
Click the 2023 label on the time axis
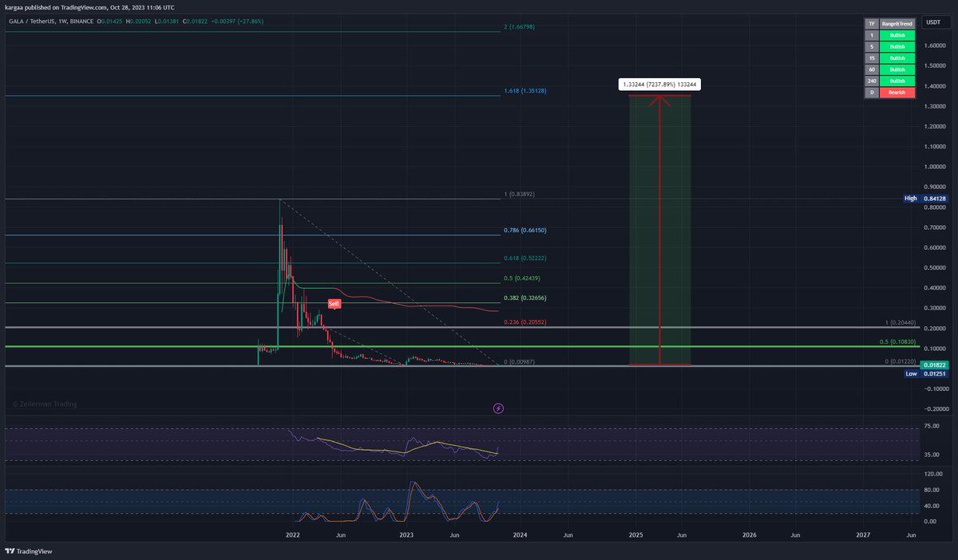(406, 534)
